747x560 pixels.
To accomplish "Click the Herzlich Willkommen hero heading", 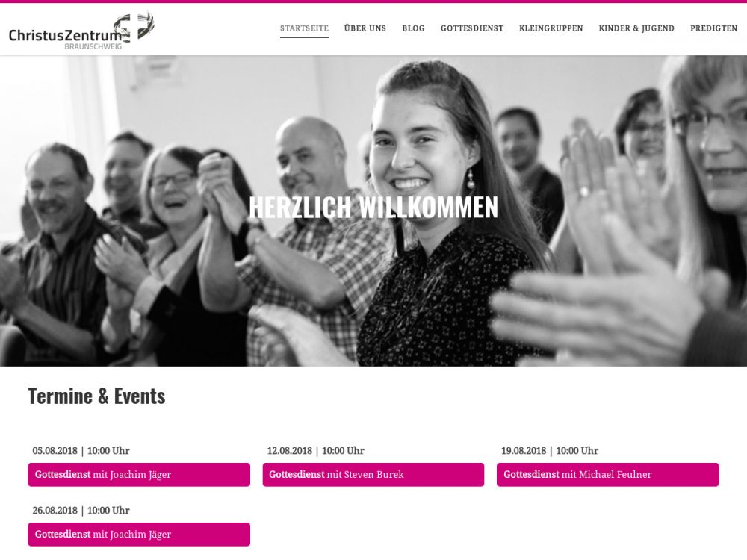I will click(373, 207).
